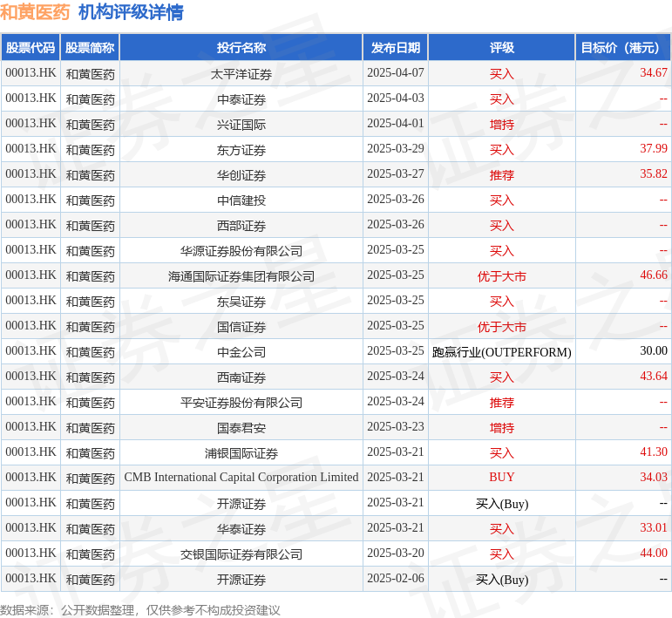Click 增持 rating in 兴证国际 row

point(502,125)
